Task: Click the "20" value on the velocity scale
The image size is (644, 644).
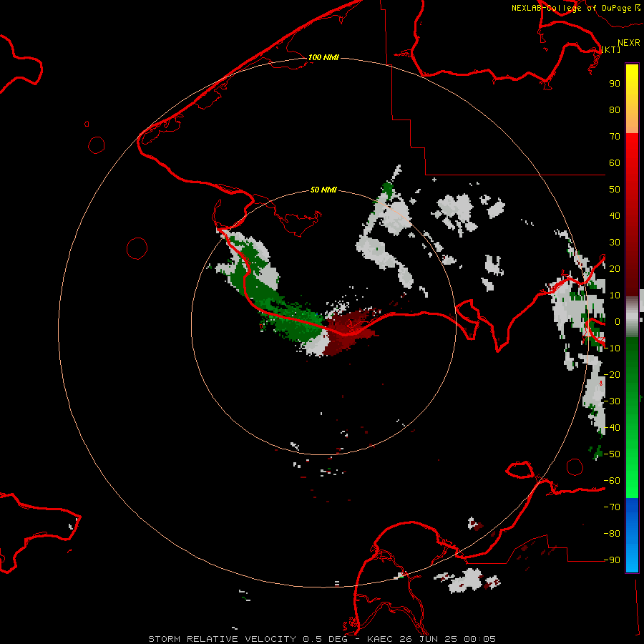Action: pos(615,268)
